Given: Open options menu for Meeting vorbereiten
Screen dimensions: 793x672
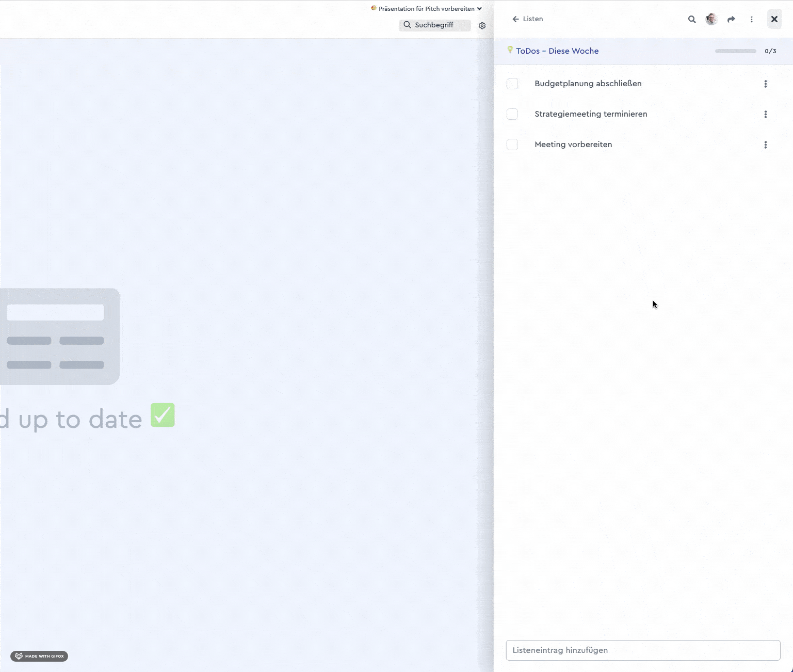Looking at the screenshot, I should (x=765, y=145).
